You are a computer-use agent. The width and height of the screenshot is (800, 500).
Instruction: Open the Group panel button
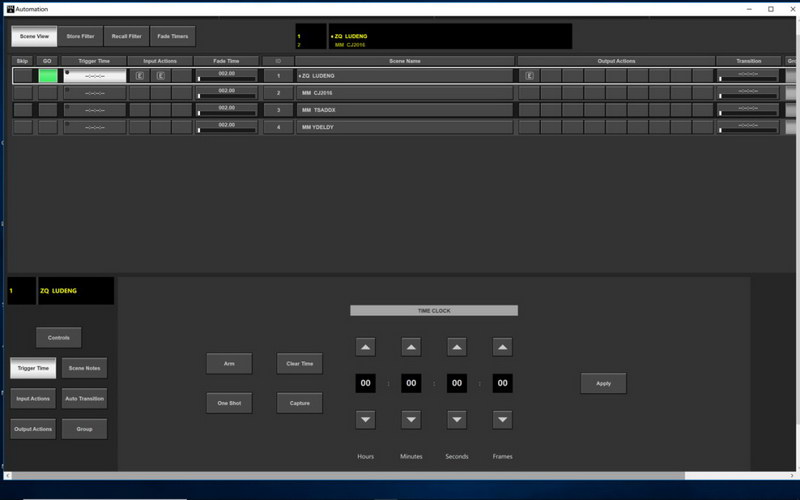pos(85,429)
